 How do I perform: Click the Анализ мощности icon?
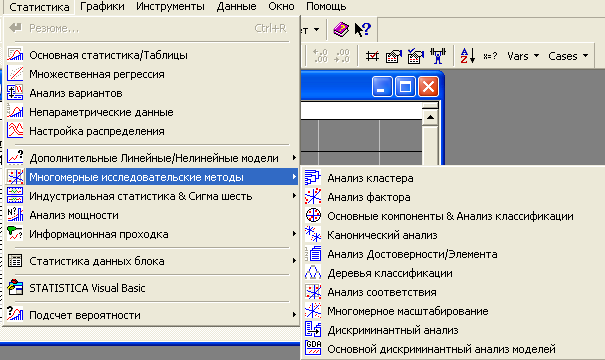tap(15, 215)
